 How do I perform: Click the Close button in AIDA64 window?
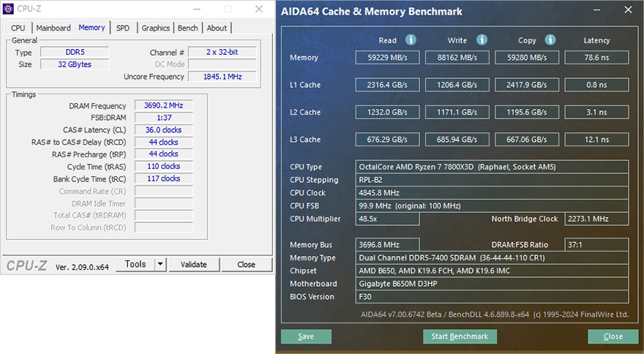pos(613,336)
